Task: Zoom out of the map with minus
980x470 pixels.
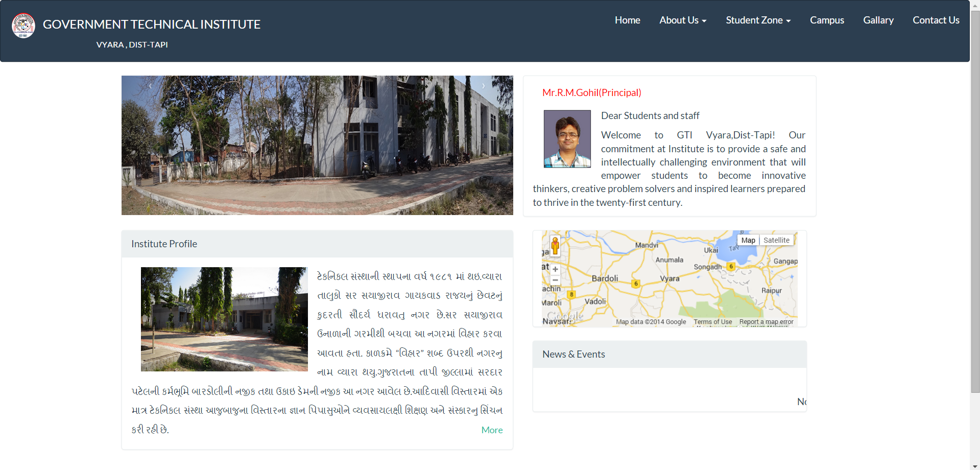Action: click(x=555, y=280)
